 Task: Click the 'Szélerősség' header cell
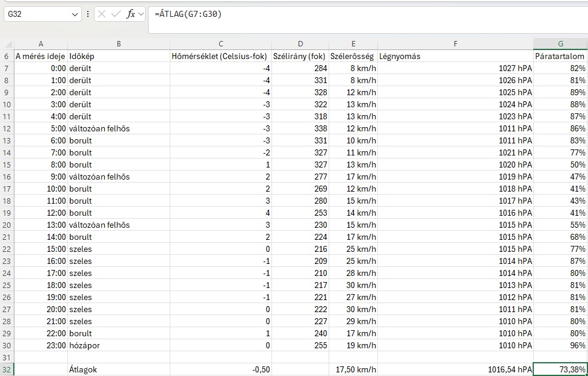click(353, 57)
